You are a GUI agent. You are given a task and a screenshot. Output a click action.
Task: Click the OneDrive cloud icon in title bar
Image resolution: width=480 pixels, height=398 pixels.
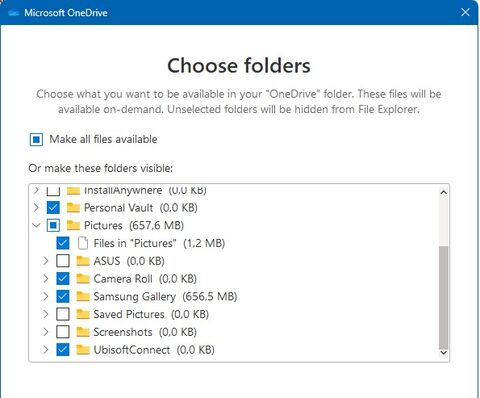(13, 13)
